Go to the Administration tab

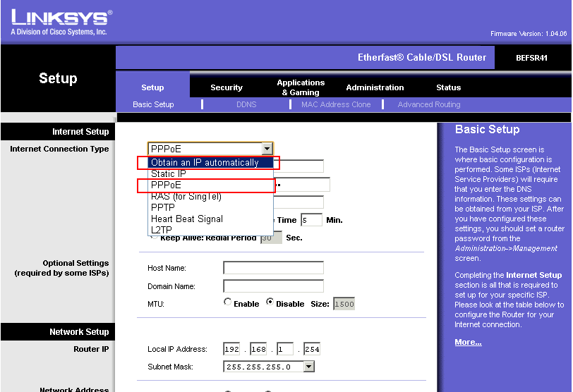tap(375, 87)
